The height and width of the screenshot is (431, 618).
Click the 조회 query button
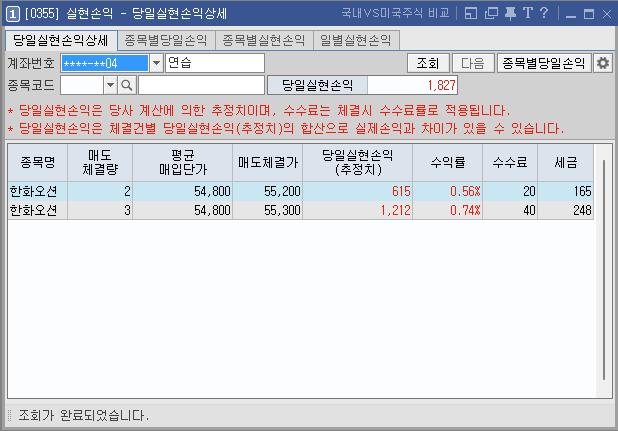[x=428, y=63]
